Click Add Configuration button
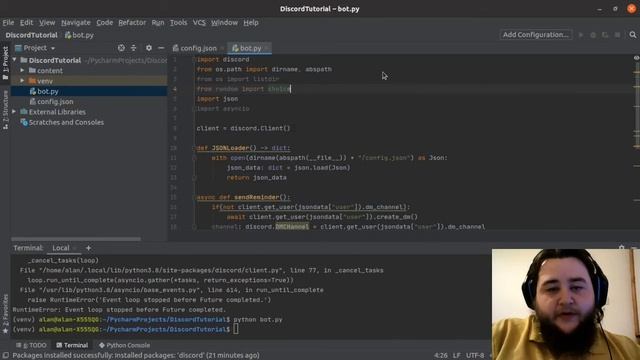This screenshot has width=640, height=360. (536, 35)
